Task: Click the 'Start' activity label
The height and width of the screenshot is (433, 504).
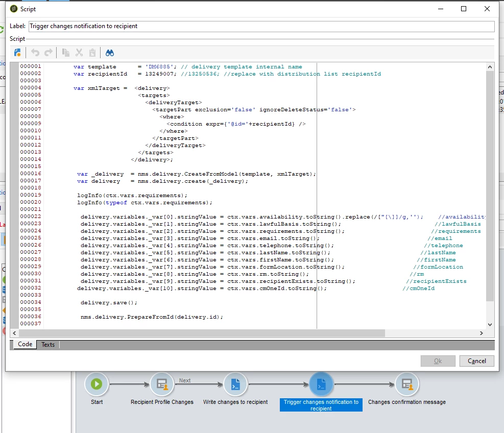Action: (97, 402)
